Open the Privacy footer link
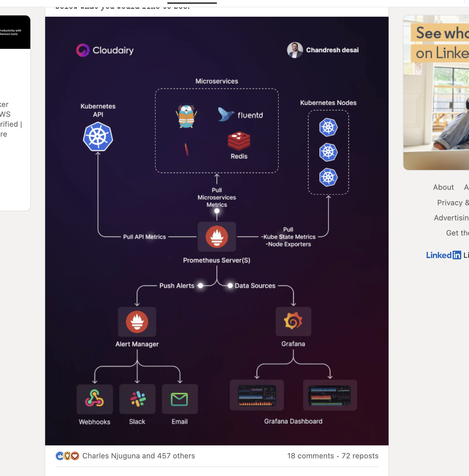This screenshot has width=469, height=476. [453, 203]
